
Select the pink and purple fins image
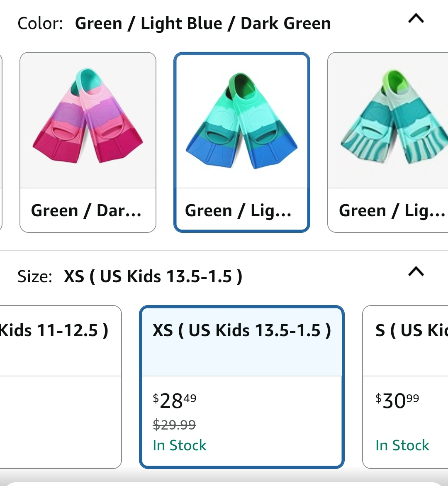coord(88,120)
